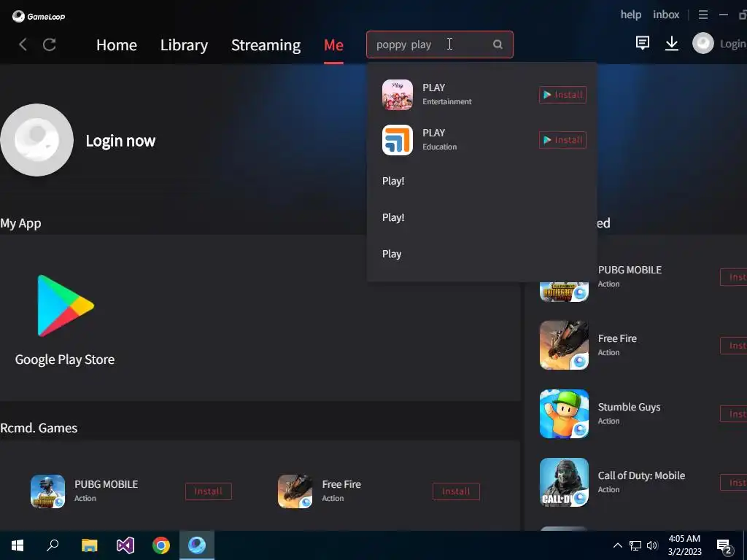
Task: Click Free Fire icon in Rcmd. Games
Action: point(295,491)
